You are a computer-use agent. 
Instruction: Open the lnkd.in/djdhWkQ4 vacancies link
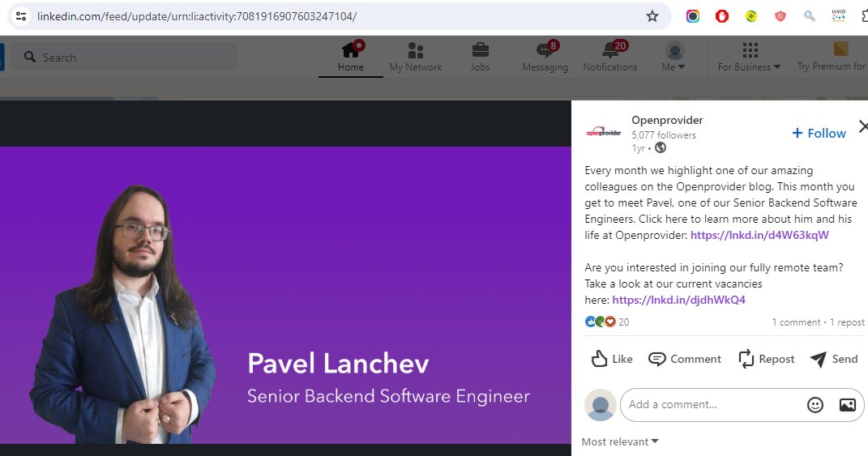pyautogui.click(x=678, y=300)
